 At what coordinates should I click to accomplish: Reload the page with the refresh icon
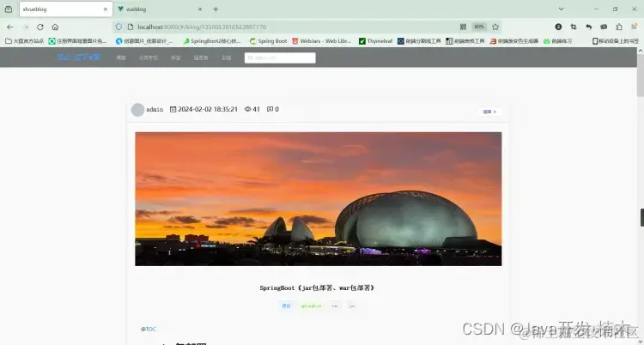39,27
